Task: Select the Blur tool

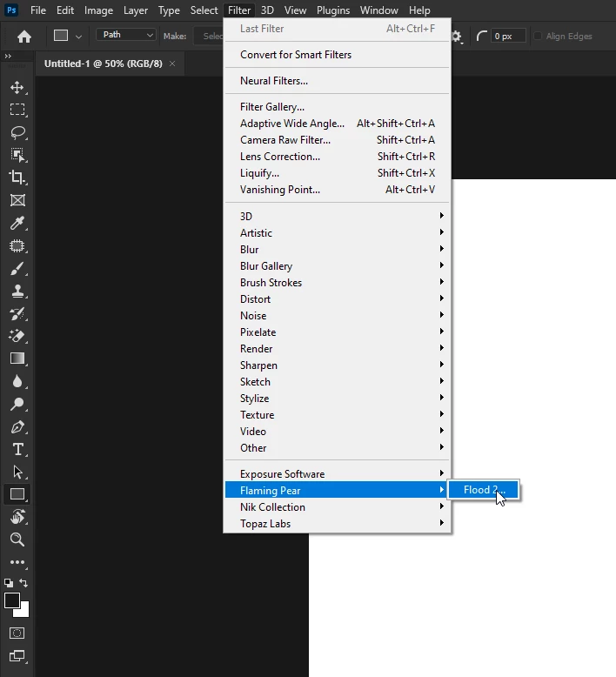Action: click(17, 381)
